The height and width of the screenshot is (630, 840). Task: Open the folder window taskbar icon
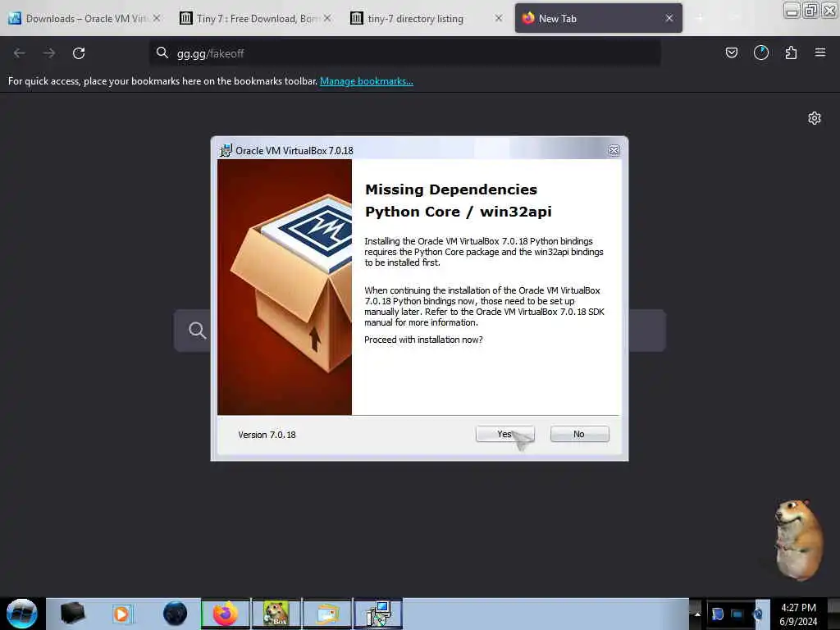[327, 614]
